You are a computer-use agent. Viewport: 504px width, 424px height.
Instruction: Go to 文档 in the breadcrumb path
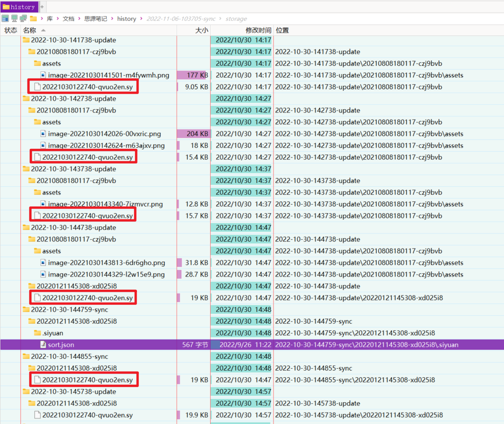pyautogui.click(x=68, y=18)
